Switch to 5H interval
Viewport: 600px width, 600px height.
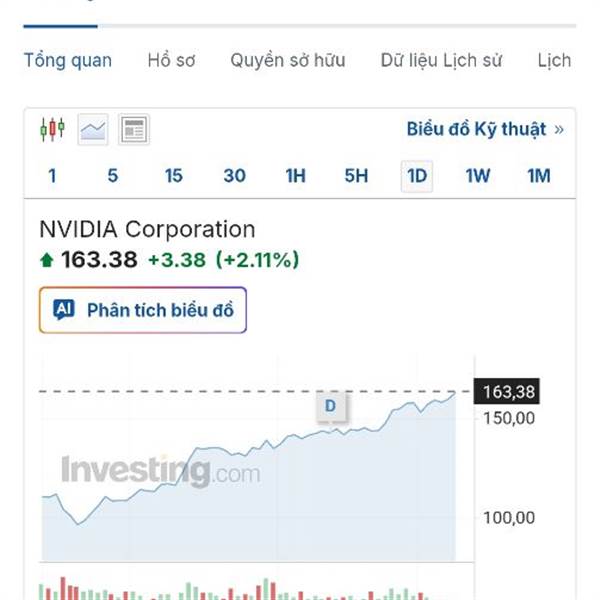[x=356, y=176]
